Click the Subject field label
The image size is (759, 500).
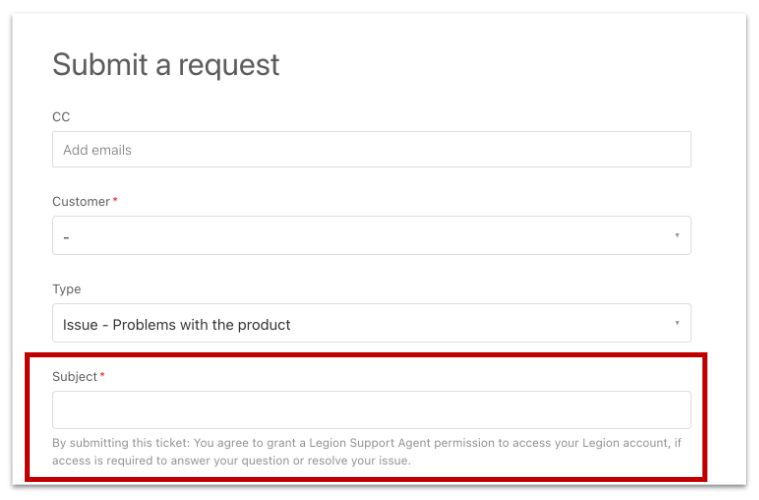tap(75, 377)
